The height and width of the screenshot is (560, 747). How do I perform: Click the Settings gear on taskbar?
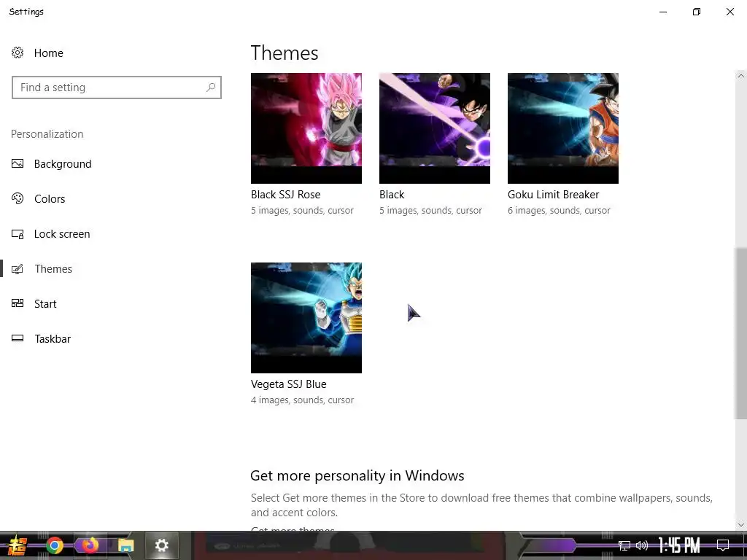tap(161, 545)
